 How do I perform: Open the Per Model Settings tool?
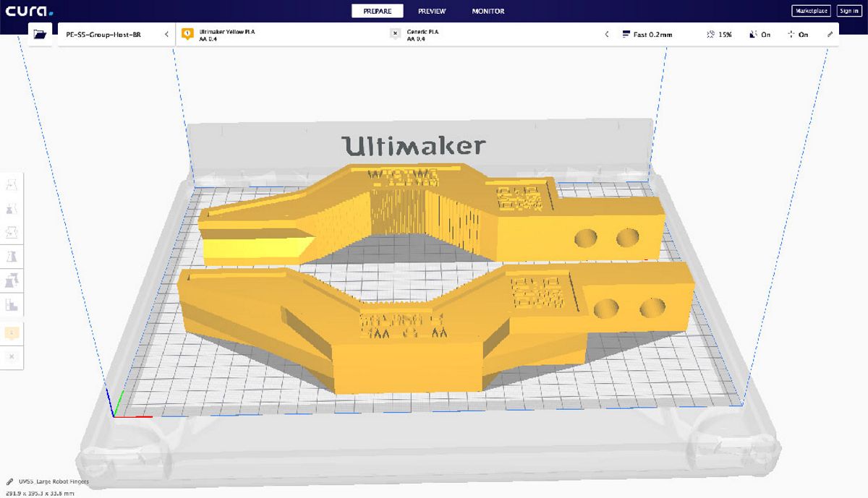[x=12, y=280]
